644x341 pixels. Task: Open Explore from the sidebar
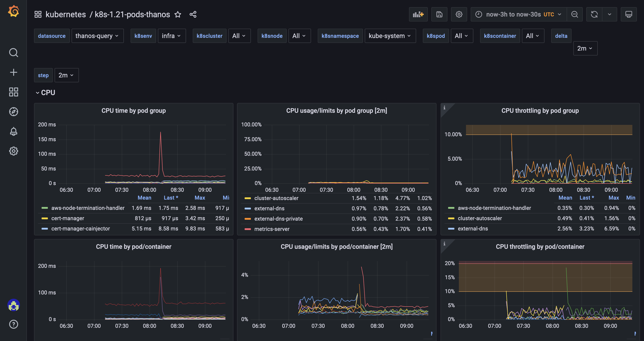[13, 112]
